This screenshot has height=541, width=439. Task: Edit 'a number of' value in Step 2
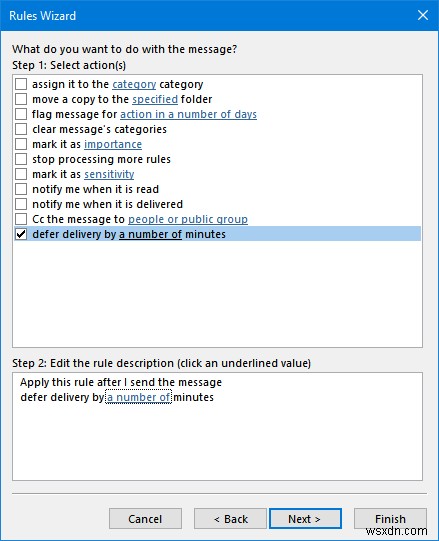138,397
